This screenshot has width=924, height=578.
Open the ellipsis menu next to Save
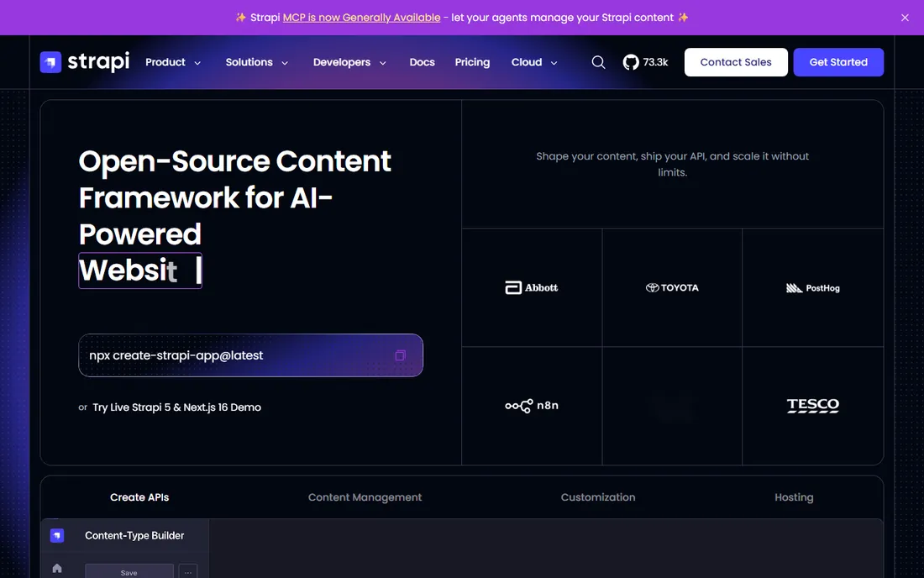click(x=188, y=571)
